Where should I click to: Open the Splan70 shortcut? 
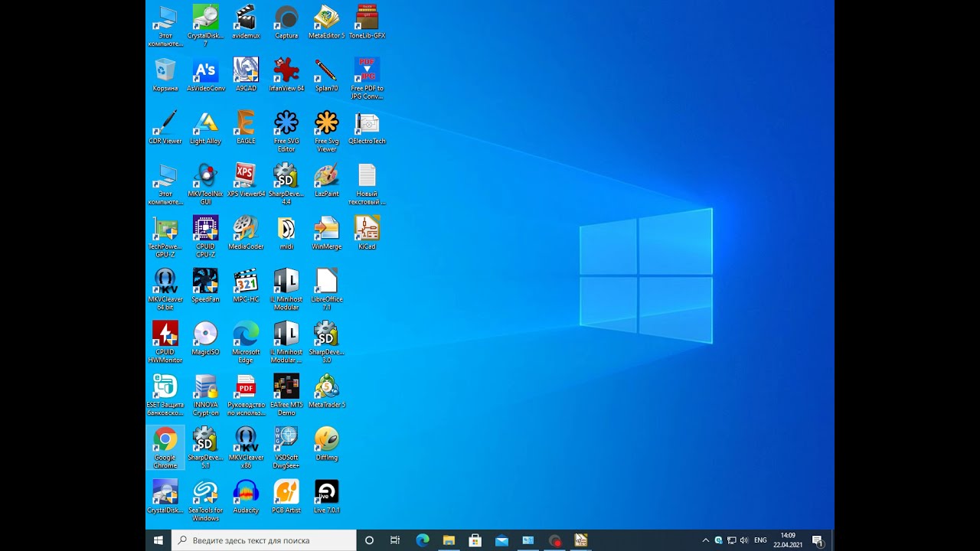click(327, 75)
